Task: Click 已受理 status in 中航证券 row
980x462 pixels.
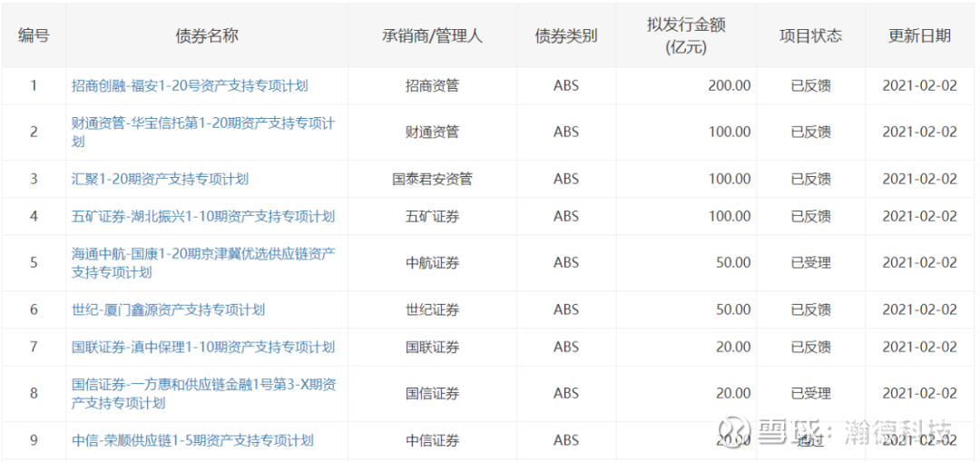Action: 810,262
